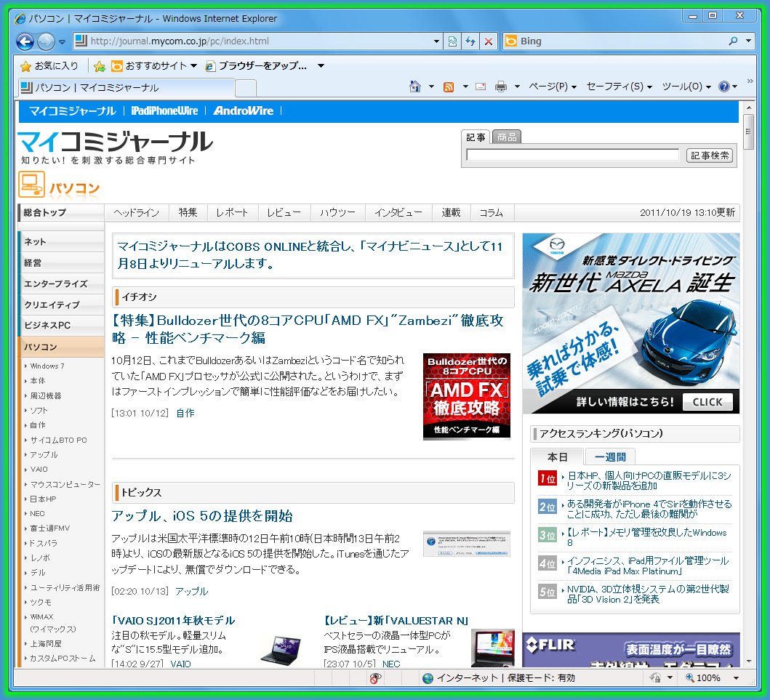Open the ツール(O) menu

click(686, 87)
